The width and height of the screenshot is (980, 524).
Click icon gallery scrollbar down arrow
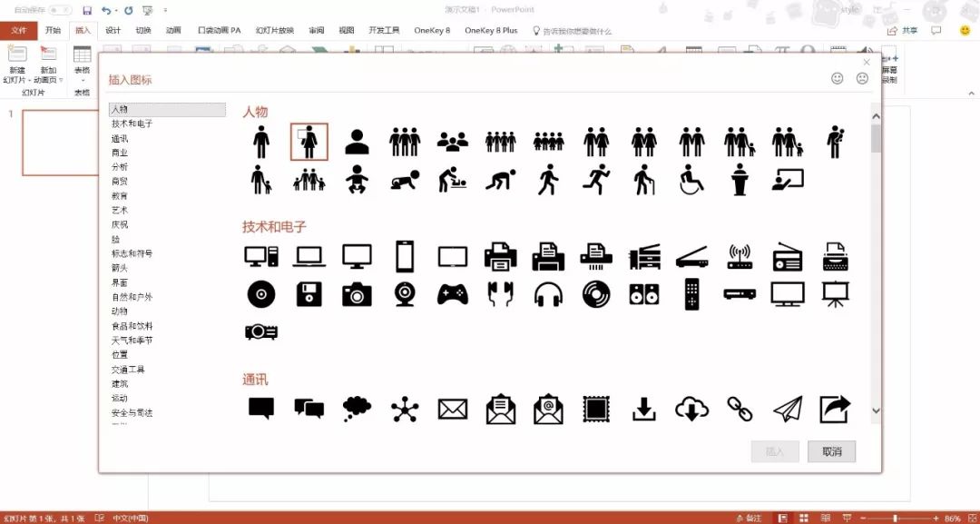coord(876,410)
